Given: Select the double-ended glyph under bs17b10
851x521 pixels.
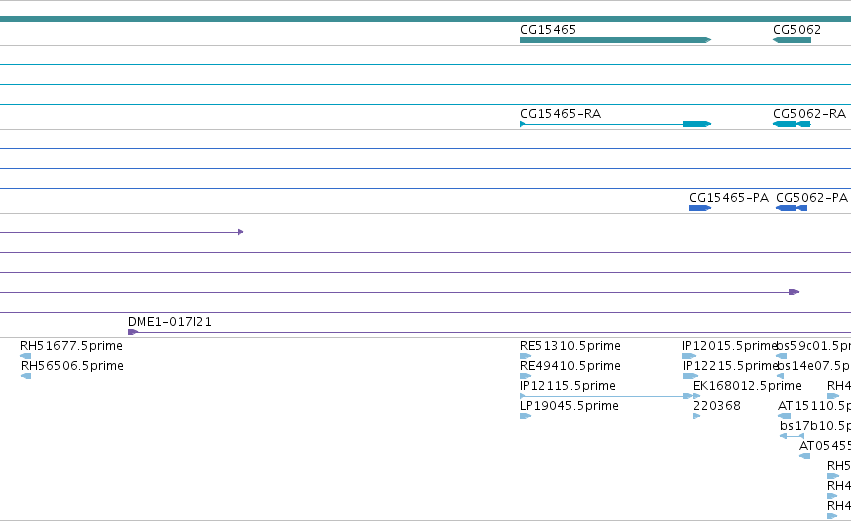Looking at the screenshot, I should pyautogui.click(x=792, y=436).
